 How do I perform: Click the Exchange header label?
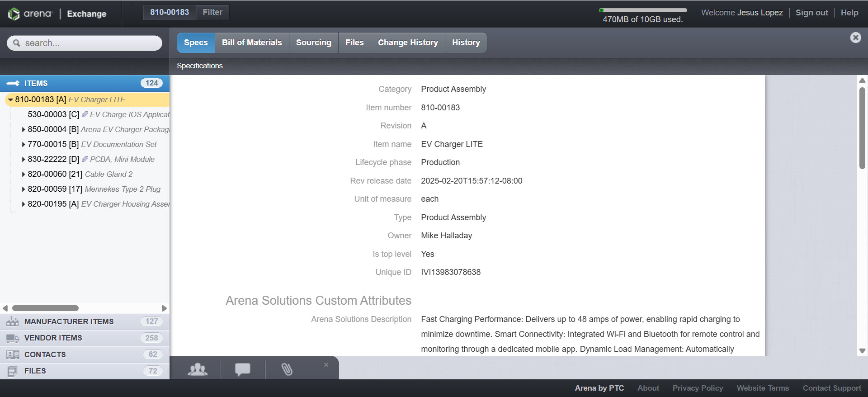[86, 14]
